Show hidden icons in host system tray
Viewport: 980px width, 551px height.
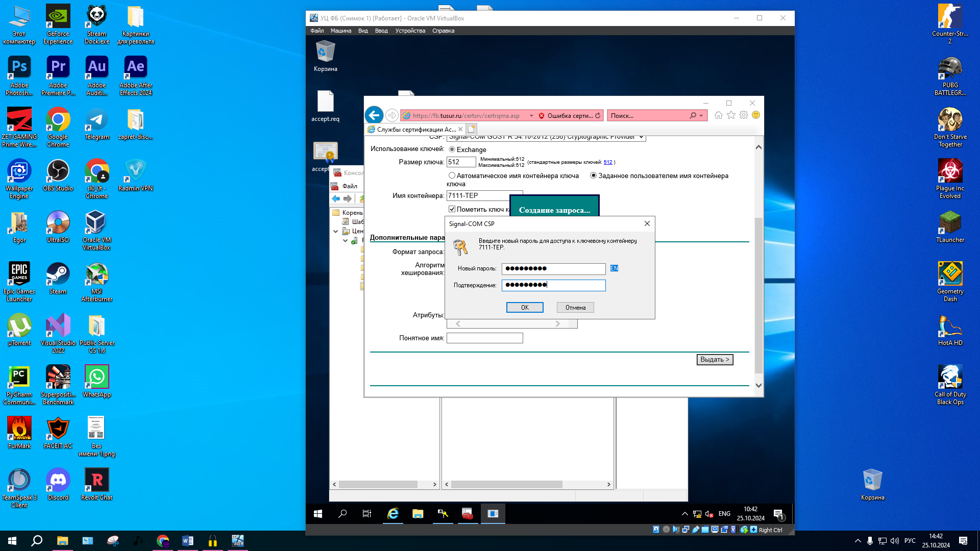click(x=857, y=541)
